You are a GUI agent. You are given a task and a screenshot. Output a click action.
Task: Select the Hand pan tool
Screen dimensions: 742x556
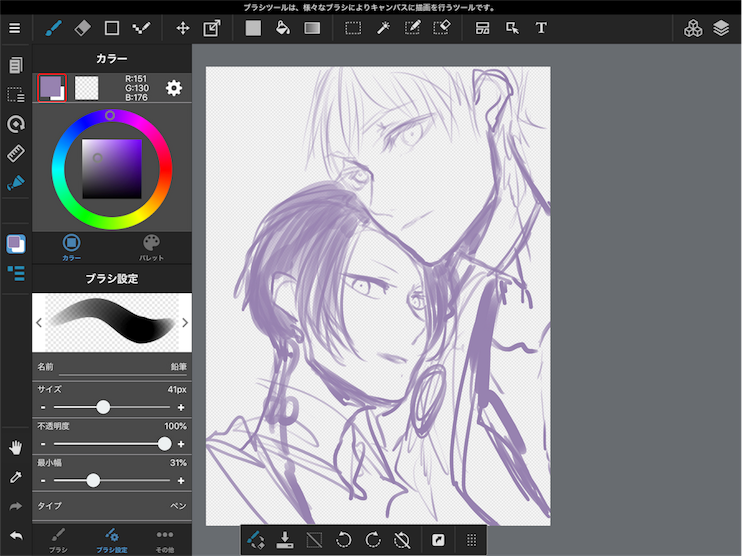coord(16,447)
